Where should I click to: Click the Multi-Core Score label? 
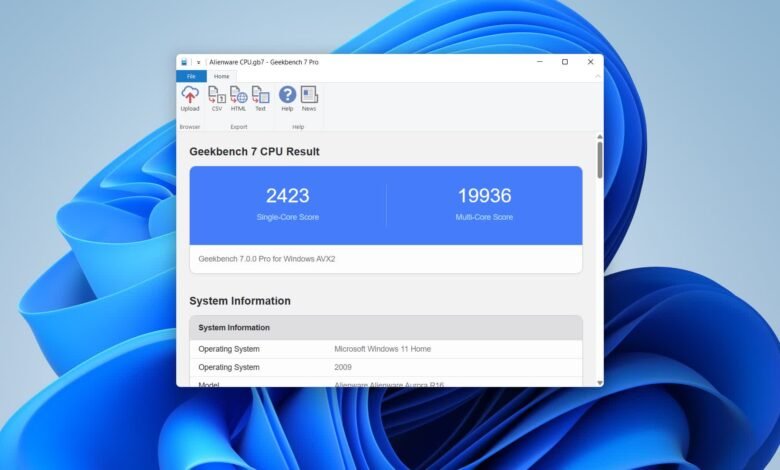(x=484, y=217)
